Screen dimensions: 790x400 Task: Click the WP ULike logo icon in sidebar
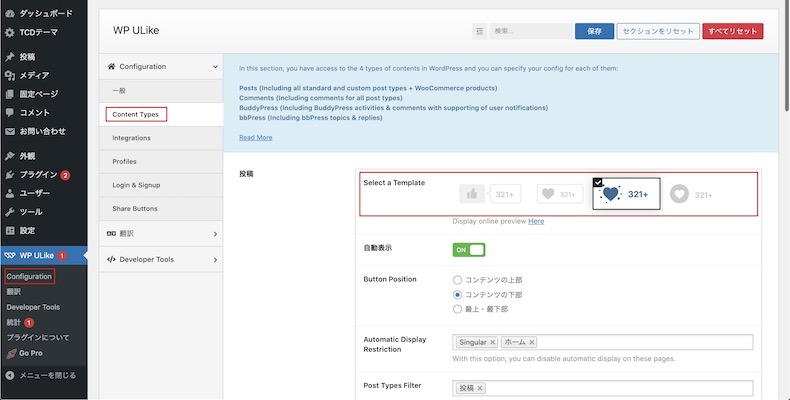coord(10,255)
